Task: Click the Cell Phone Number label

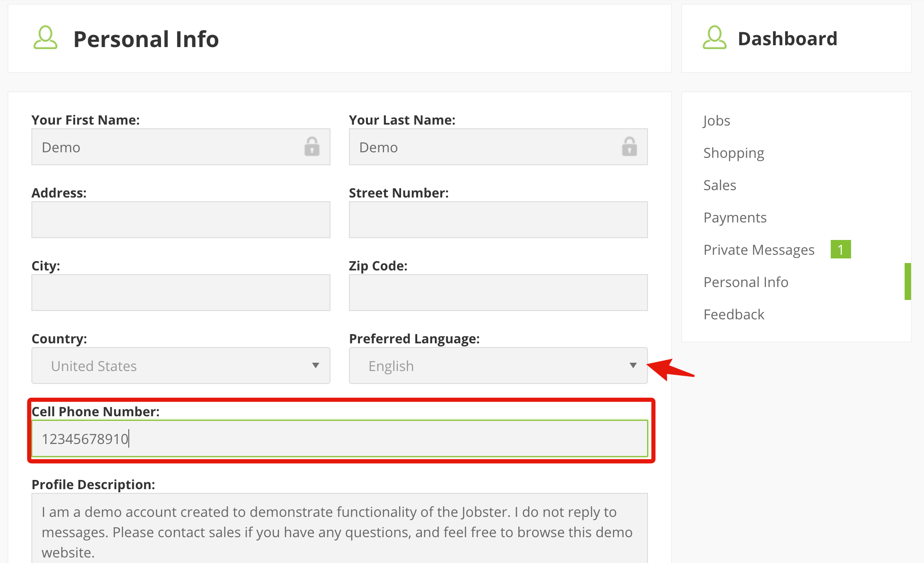Action: click(96, 412)
